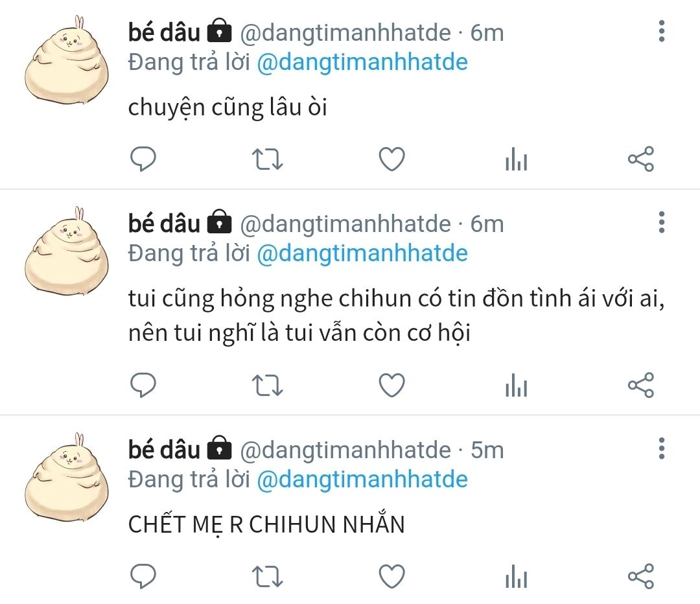Open more options for the first tweet
The width and height of the screenshot is (700, 604).
click(662, 31)
